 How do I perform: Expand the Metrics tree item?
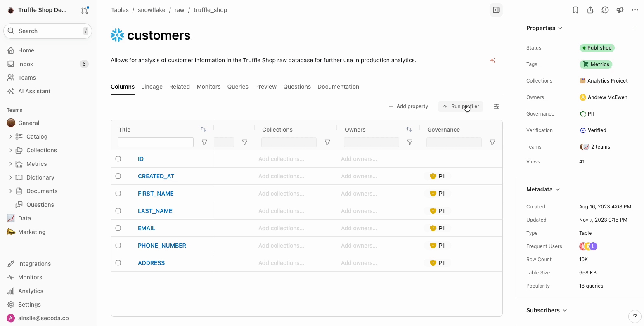click(10, 164)
